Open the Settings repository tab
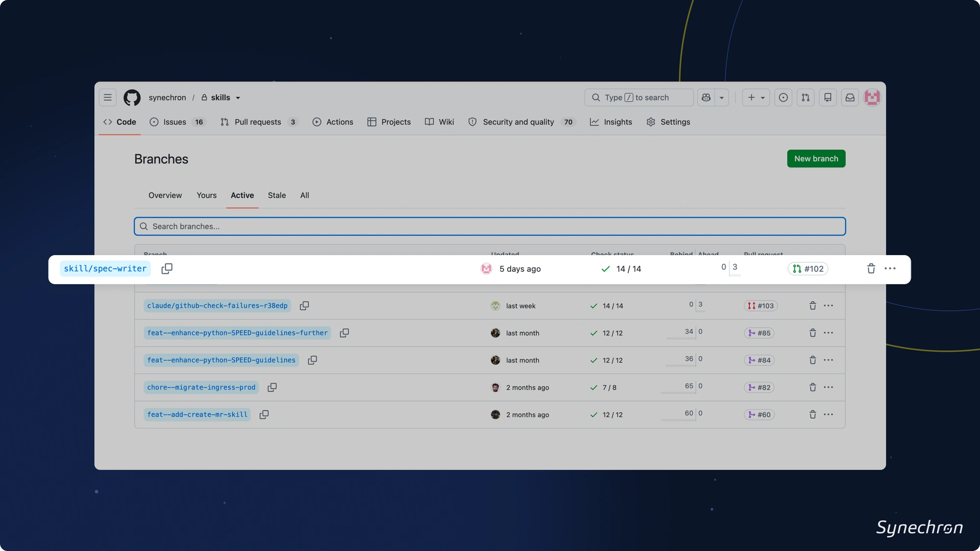The height and width of the screenshot is (551, 980). (x=668, y=122)
